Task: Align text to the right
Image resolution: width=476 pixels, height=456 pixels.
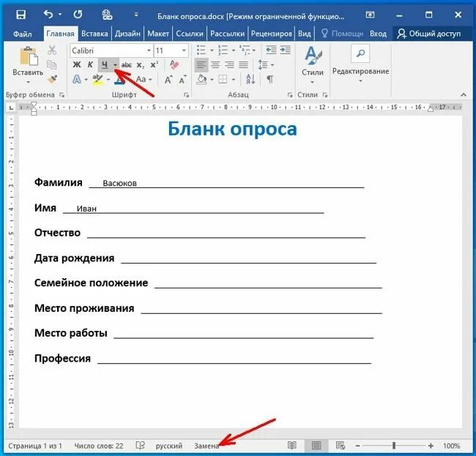Action: (x=229, y=64)
